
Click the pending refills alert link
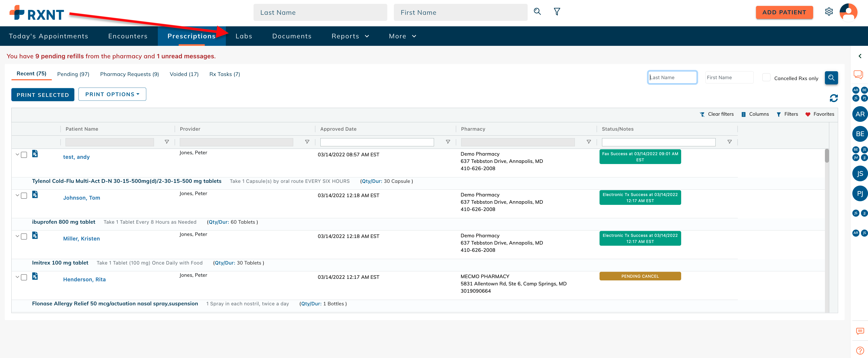[60, 56]
